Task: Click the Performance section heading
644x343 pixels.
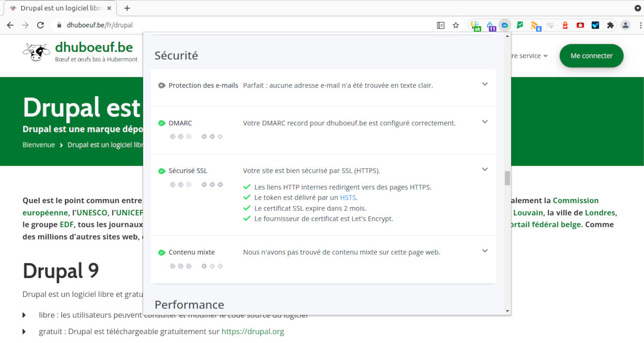Action: point(189,305)
